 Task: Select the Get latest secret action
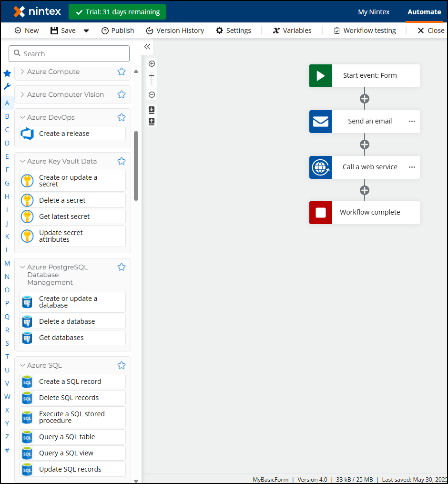72,216
